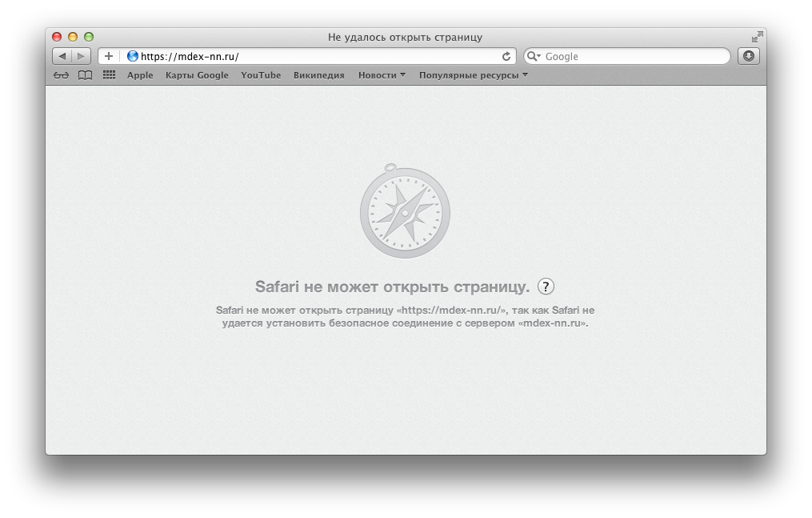Open the Википедия bookmark
The image size is (812, 518).
point(319,75)
